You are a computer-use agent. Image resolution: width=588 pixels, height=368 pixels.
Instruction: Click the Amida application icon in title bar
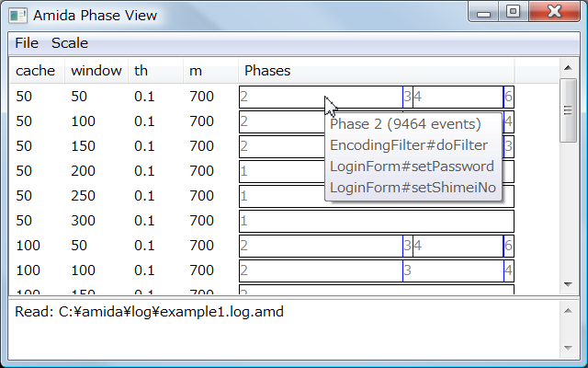point(17,16)
